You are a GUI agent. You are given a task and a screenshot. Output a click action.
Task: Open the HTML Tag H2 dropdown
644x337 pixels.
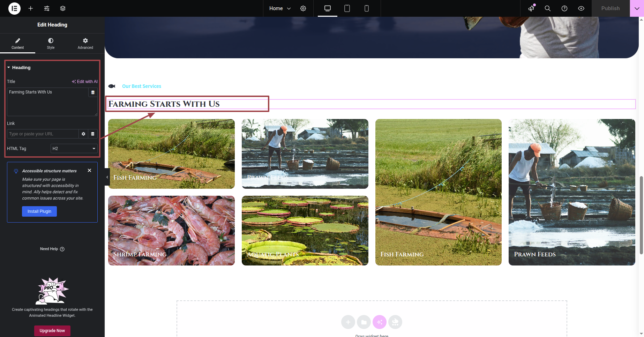74,149
